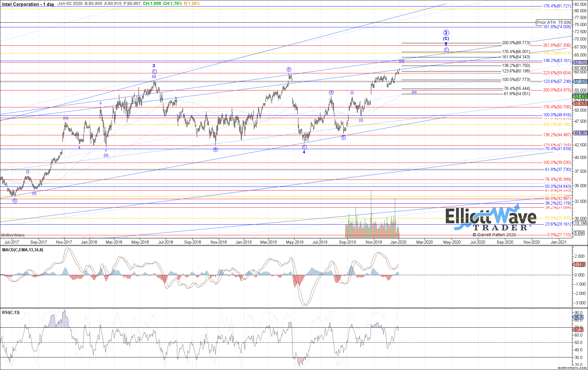Click the "176.4%(81.721)" Fibonacci label

557,6
